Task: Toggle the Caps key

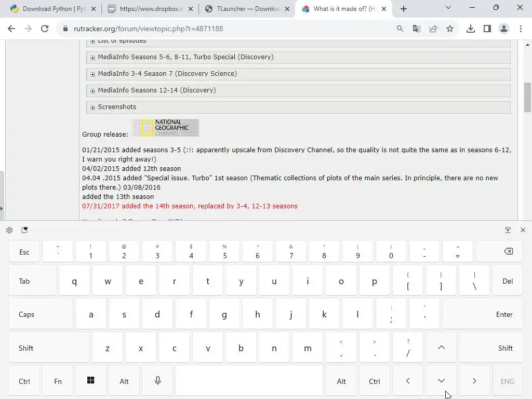Action: pyautogui.click(x=41, y=314)
